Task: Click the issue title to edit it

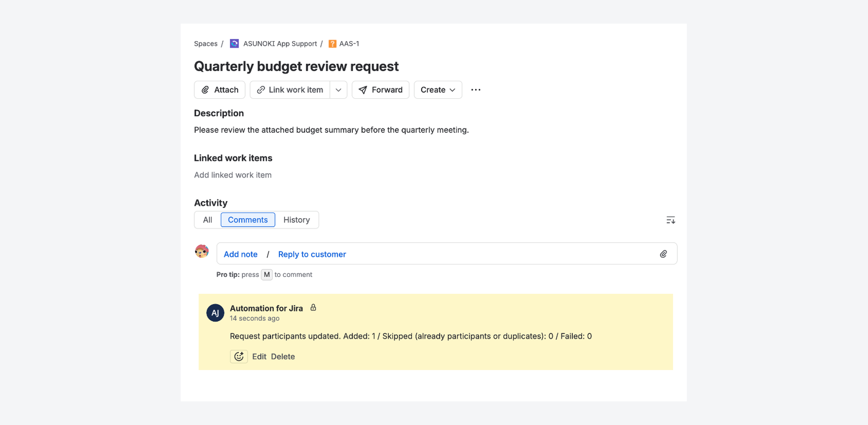Action: click(x=296, y=67)
